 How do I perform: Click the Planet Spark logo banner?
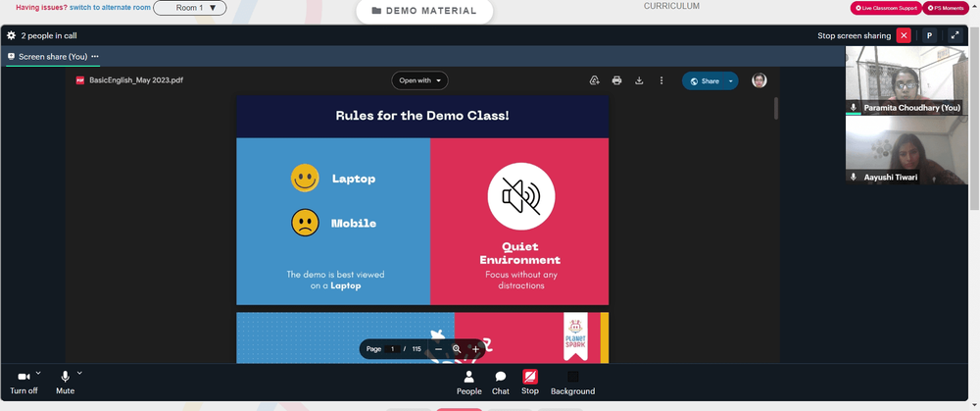(x=575, y=336)
